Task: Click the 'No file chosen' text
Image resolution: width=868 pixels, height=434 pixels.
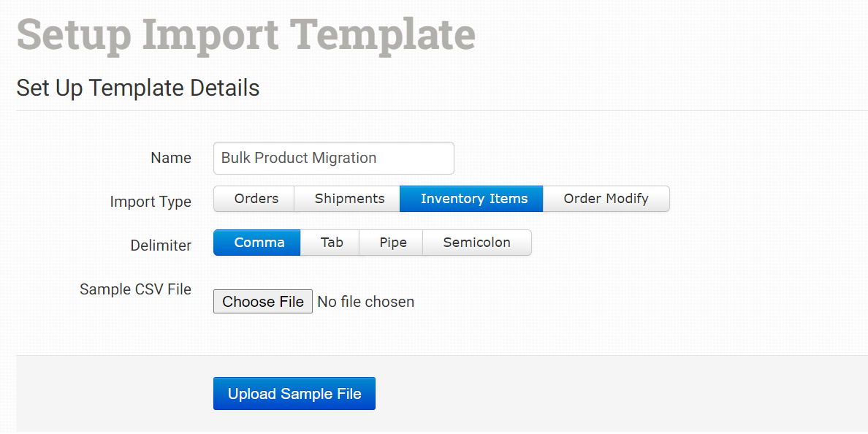Action: [x=366, y=302]
